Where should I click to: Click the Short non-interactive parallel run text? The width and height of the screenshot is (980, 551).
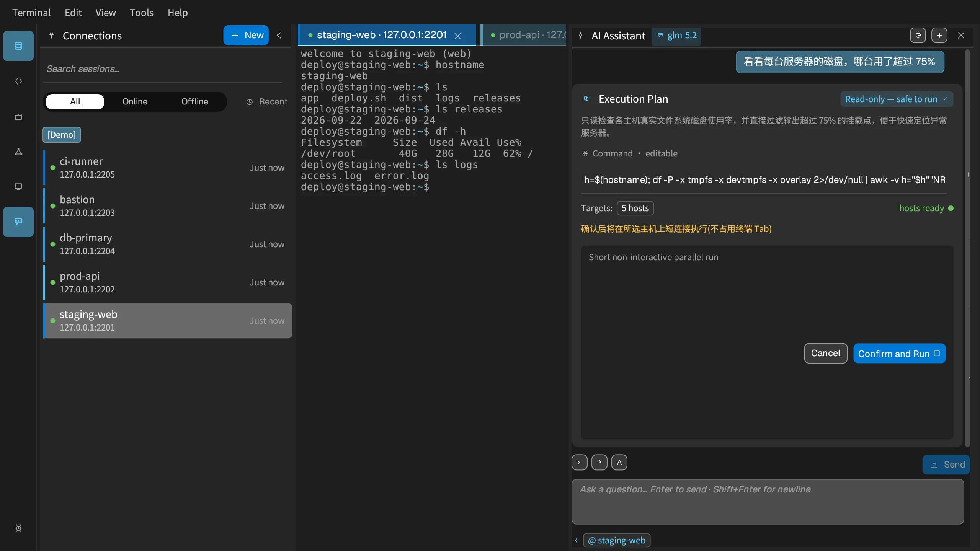pos(653,257)
